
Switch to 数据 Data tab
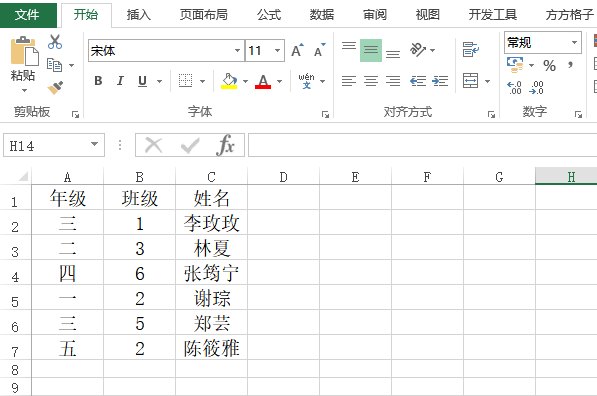tap(322, 15)
